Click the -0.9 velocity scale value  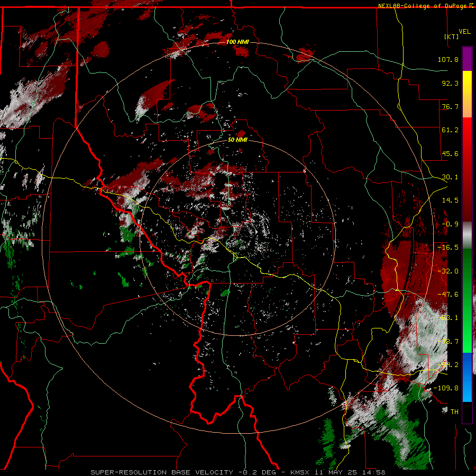450,224
